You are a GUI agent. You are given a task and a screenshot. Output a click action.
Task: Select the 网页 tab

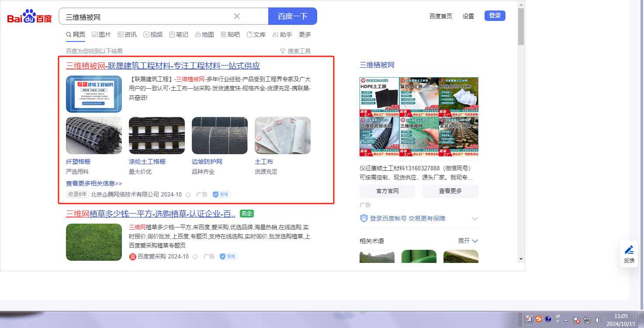(x=76, y=35)
